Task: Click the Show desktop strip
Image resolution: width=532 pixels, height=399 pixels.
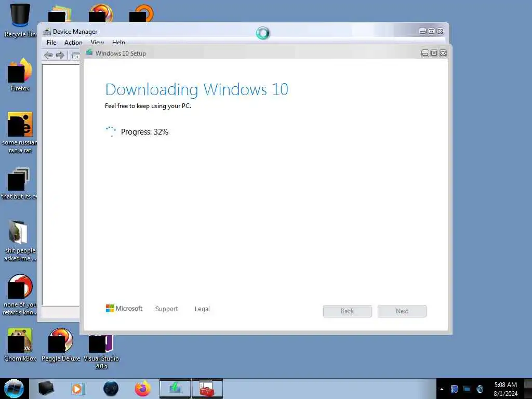Action: (x=528, y=389)
